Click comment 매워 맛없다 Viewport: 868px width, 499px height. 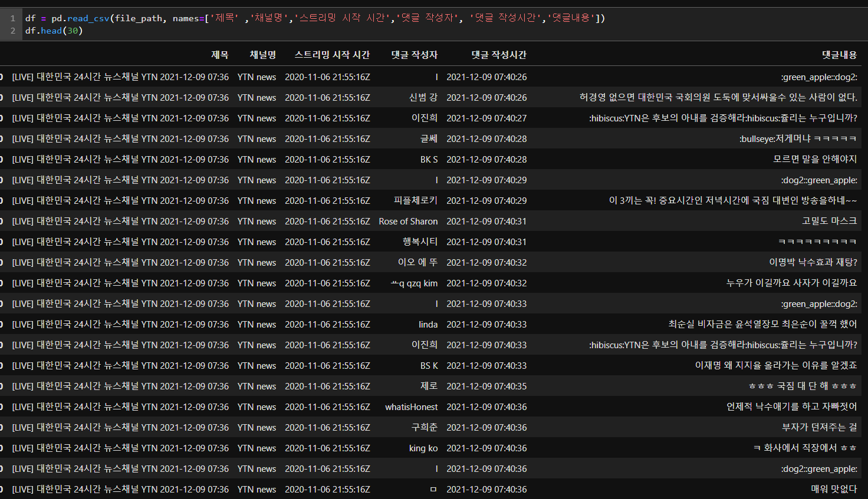pos(834,489)
